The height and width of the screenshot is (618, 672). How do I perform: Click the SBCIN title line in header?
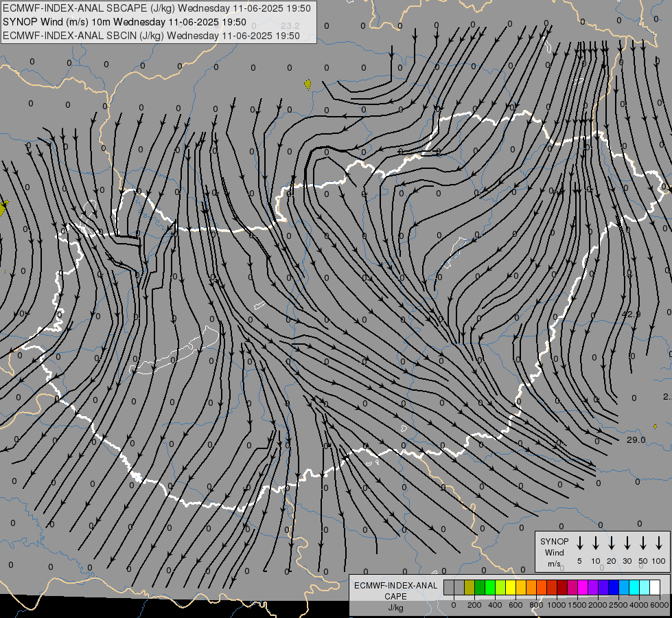tap(151, 36)
